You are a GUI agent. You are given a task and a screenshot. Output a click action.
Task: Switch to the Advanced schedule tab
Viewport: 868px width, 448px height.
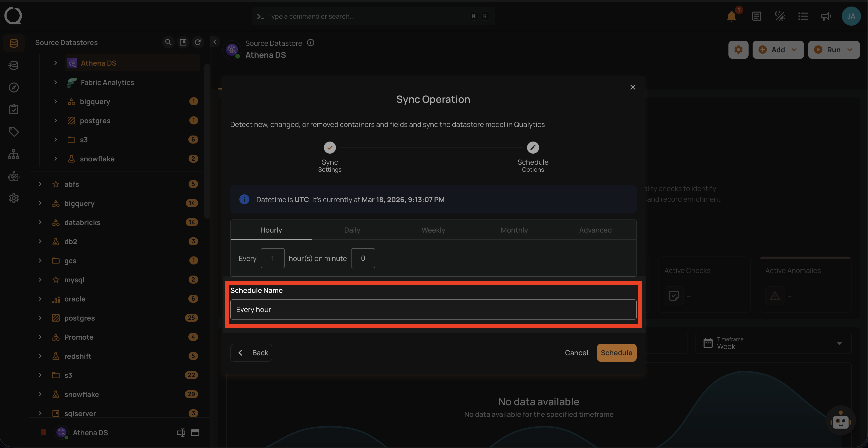tap(595, 230)
